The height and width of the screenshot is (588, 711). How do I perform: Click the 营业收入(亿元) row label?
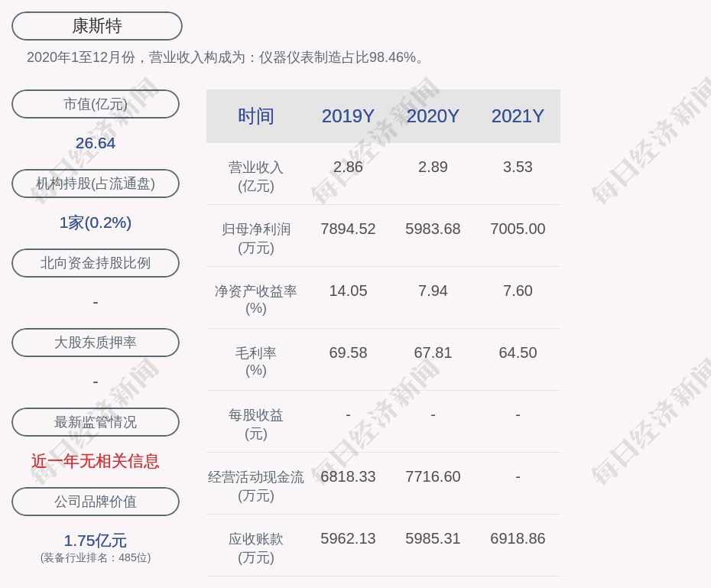[256, 177]
